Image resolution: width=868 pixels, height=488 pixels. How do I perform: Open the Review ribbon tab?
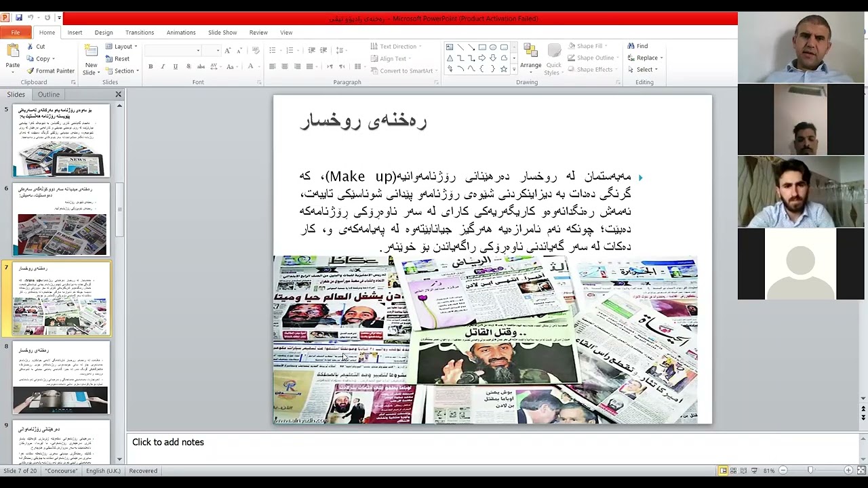click(258, 33)
